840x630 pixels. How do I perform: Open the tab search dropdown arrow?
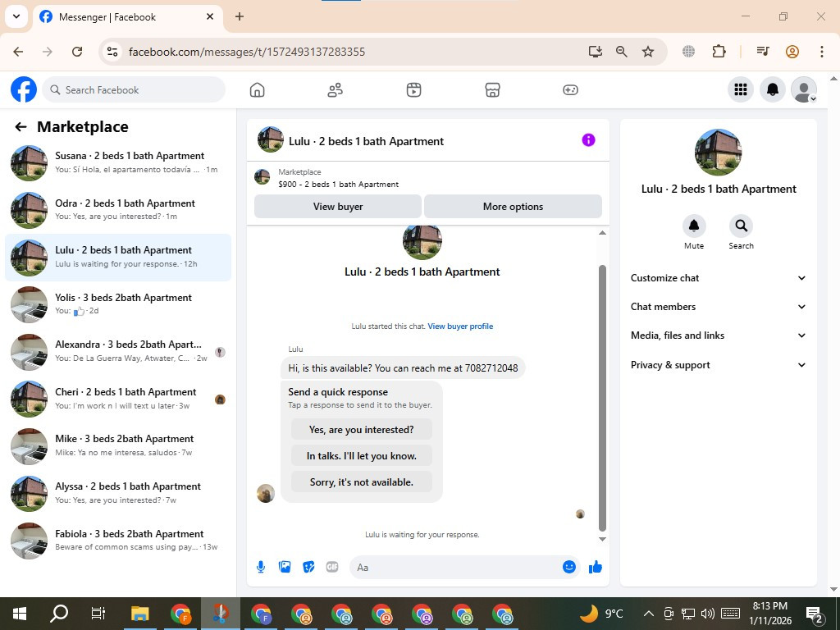pyautogui.click(x=16, y=16)
